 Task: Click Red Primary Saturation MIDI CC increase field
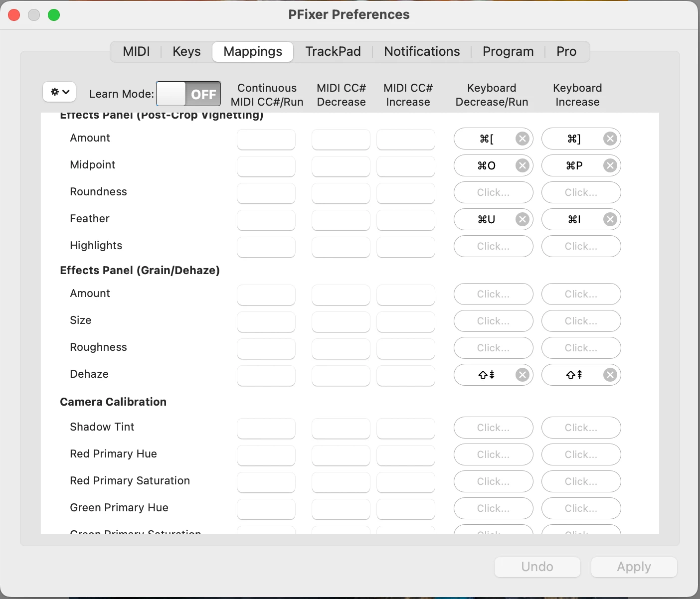click(x=406, y=482)
